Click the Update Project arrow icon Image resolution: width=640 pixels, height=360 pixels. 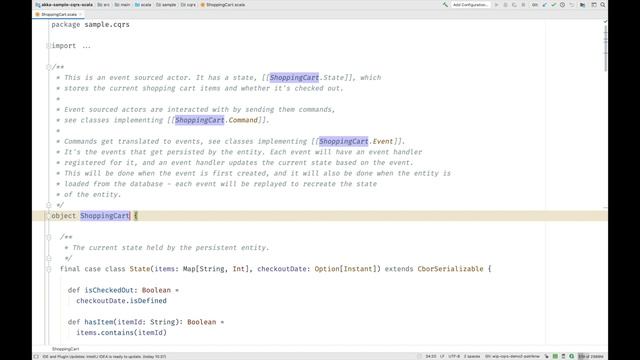pyautogui.click(x=544, y=5)
